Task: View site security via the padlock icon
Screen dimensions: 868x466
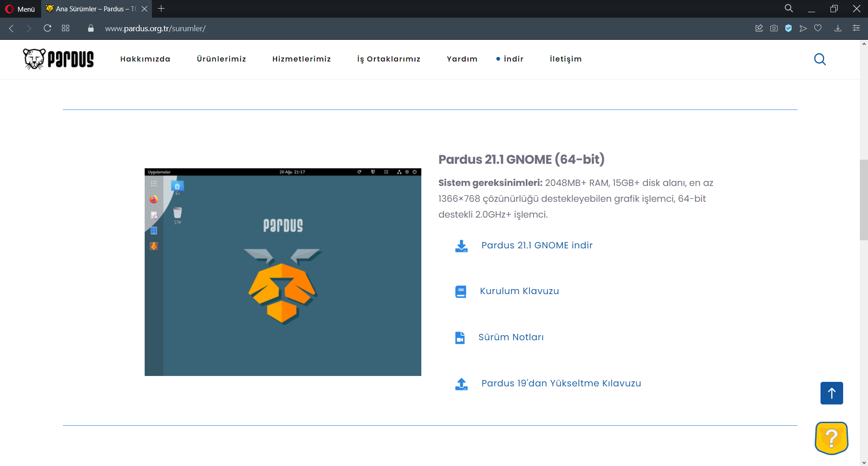Action: (x=91, y=28)
